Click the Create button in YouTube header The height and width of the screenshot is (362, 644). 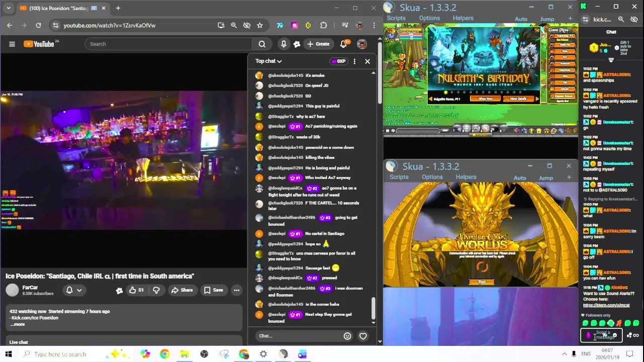tap(318, 44)
